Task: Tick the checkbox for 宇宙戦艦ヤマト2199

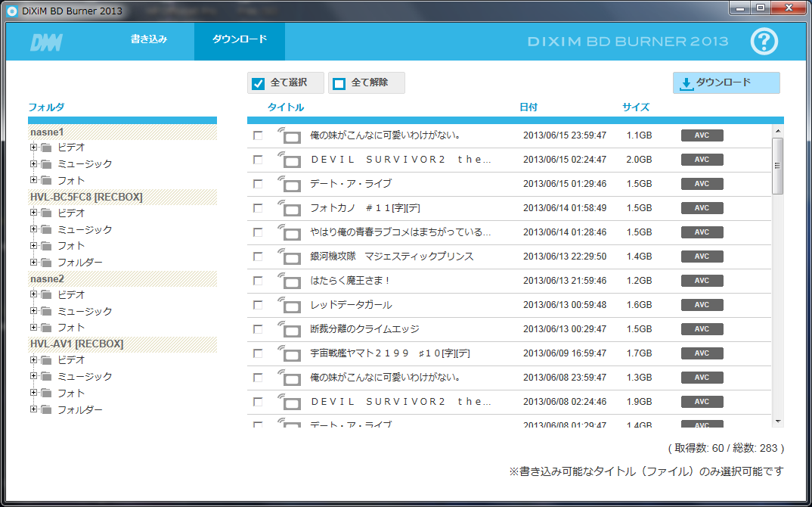Action: [x=258, y=353]
